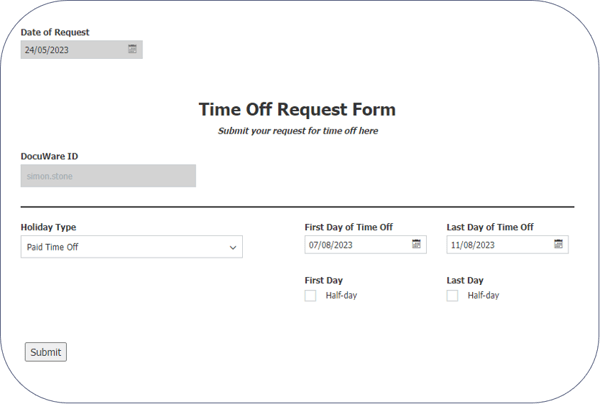Tick the First Day Half-day checkbox

[311, 295]
